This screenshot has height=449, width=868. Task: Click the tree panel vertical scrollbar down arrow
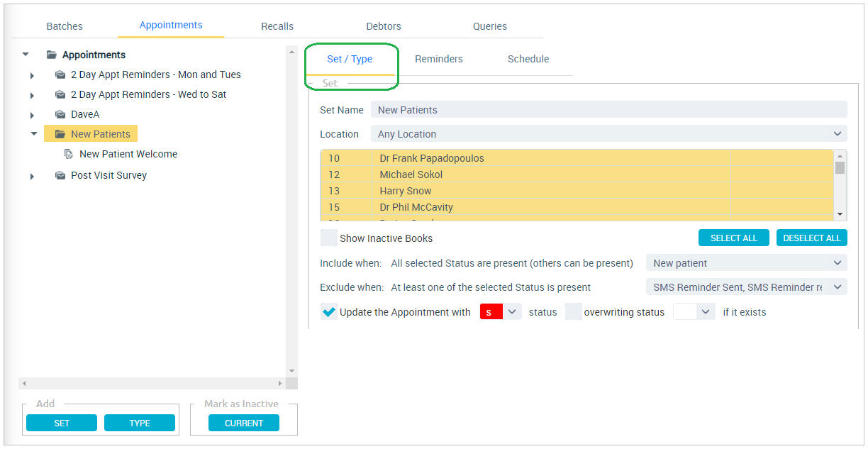291,371
